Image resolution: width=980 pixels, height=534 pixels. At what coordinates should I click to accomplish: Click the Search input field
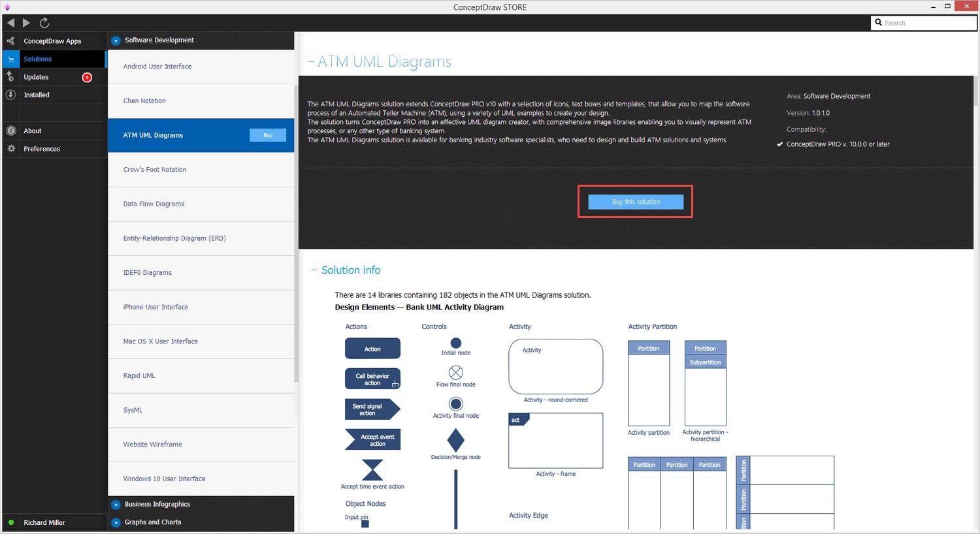[924, 23]
